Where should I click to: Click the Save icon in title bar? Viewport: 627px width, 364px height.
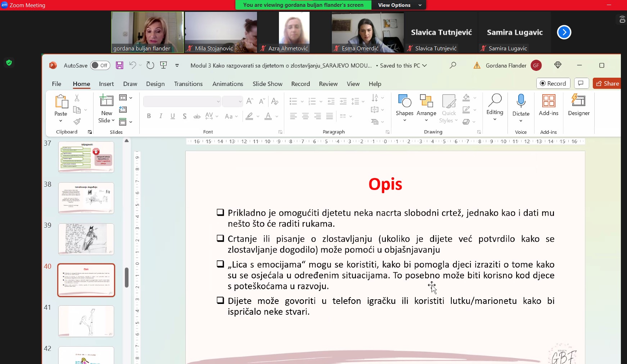point(119,65)
